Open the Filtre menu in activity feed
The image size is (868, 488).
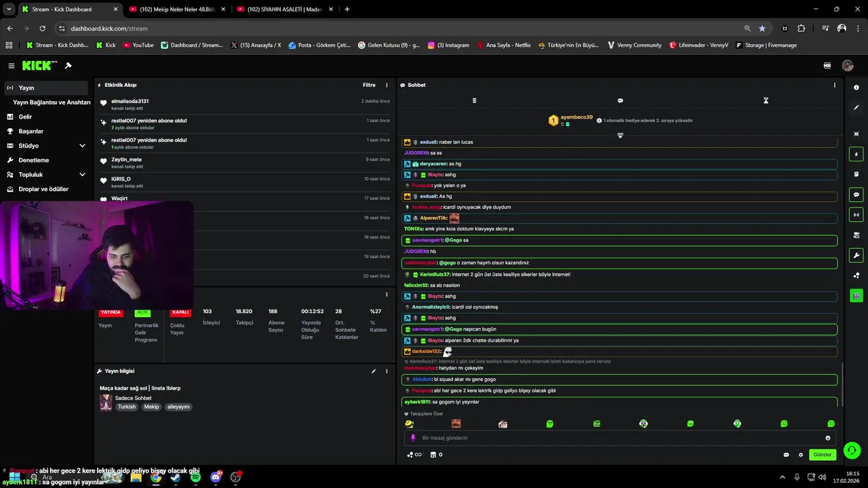coord(369,85)
